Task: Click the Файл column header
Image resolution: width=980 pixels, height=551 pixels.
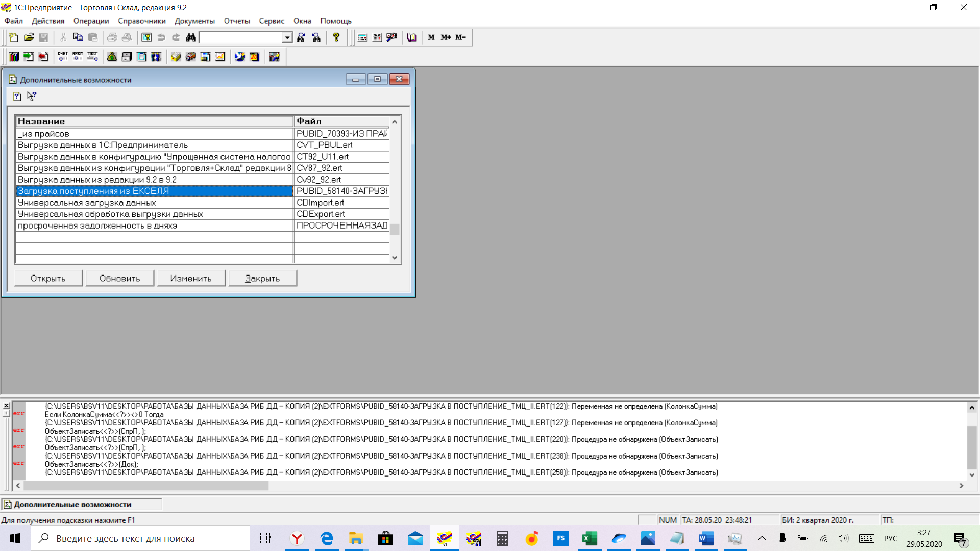Action: coord(341,121)
